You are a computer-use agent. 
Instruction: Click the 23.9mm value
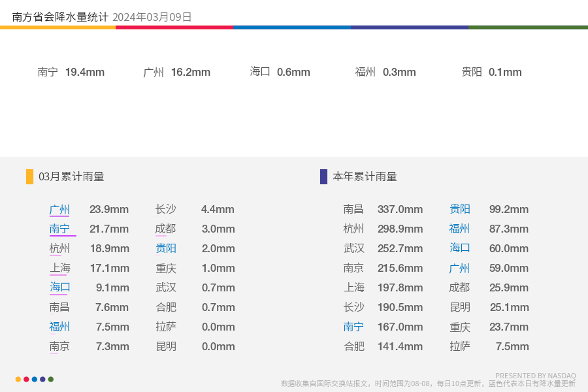coord(109,209)
